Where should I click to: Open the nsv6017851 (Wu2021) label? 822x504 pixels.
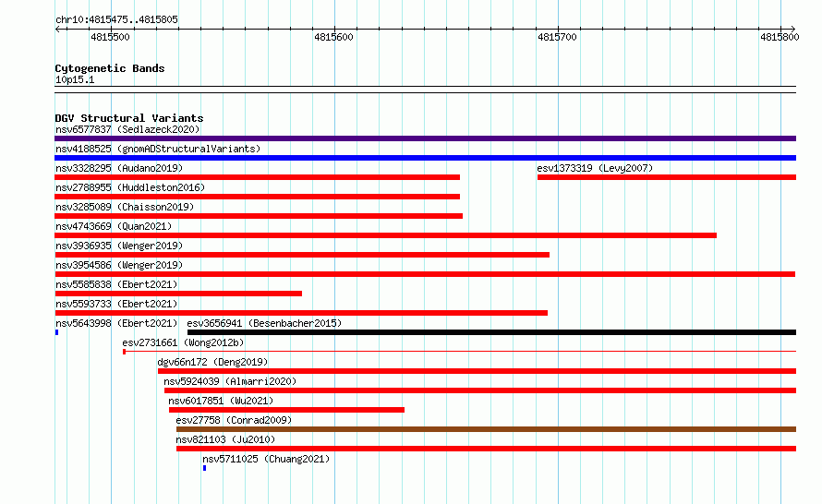[221, 401]
